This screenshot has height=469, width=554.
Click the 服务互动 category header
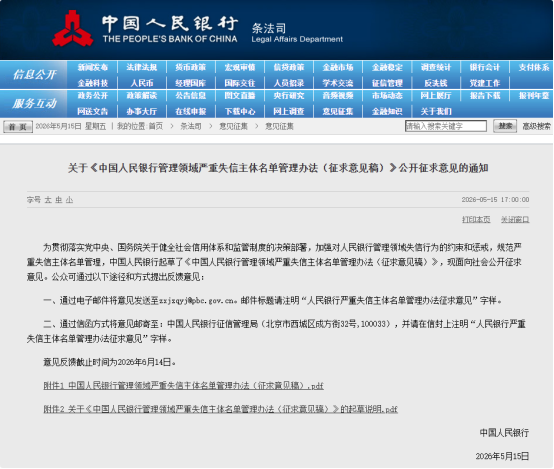click(34, 104)
